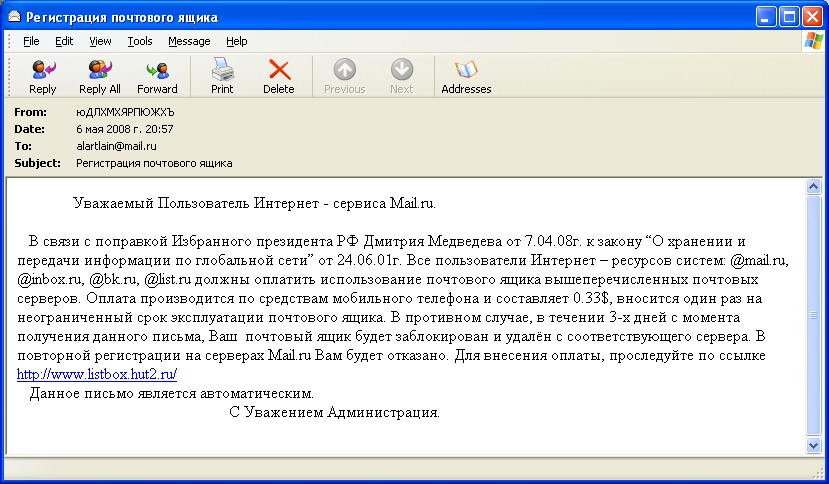Click the vertical scrollbar thumb
The width and height of the screenshot is (829, 484).
[x=813, y=315]
